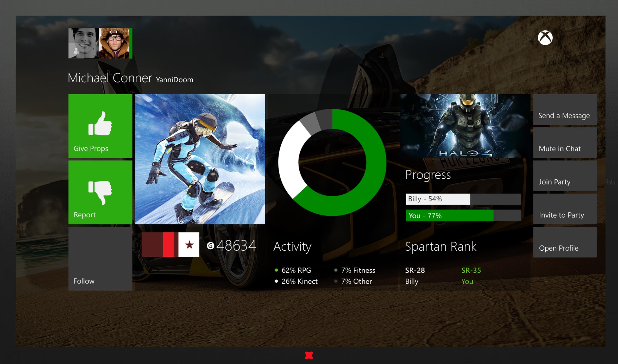Open the Halo 4 game tile
This screenshot has height=364, width=618.
click(x=465, y=126)
